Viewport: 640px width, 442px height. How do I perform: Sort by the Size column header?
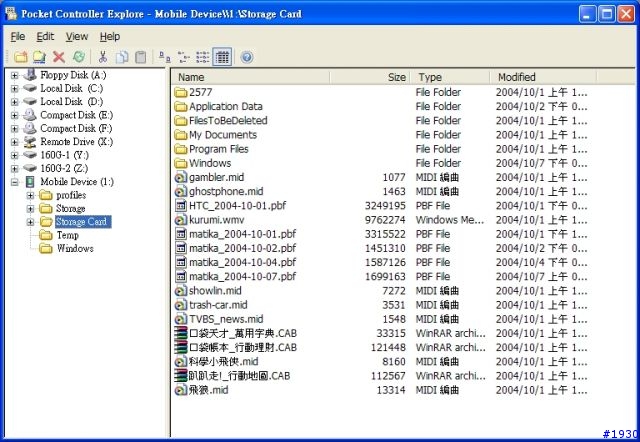(x=369, y=77)
